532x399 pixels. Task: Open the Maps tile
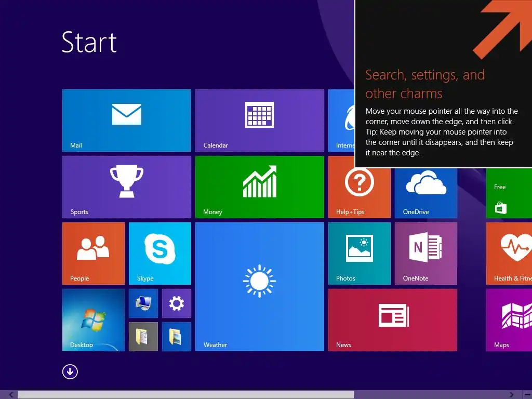coord(509,320)
